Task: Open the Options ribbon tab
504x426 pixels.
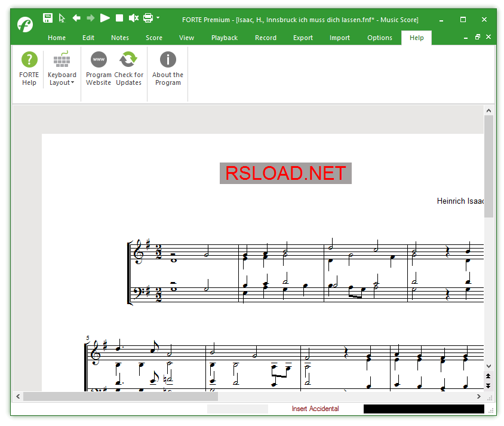Action: point(380,38)
